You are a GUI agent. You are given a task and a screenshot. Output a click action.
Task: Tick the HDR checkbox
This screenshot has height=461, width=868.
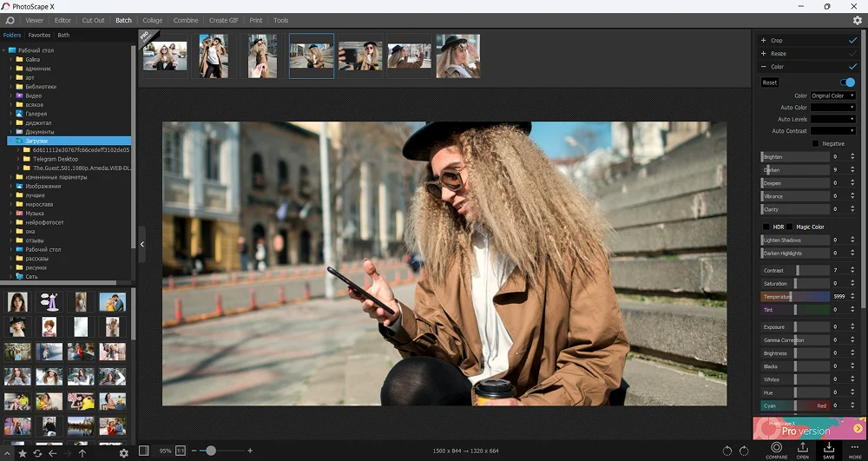point(766,227)
